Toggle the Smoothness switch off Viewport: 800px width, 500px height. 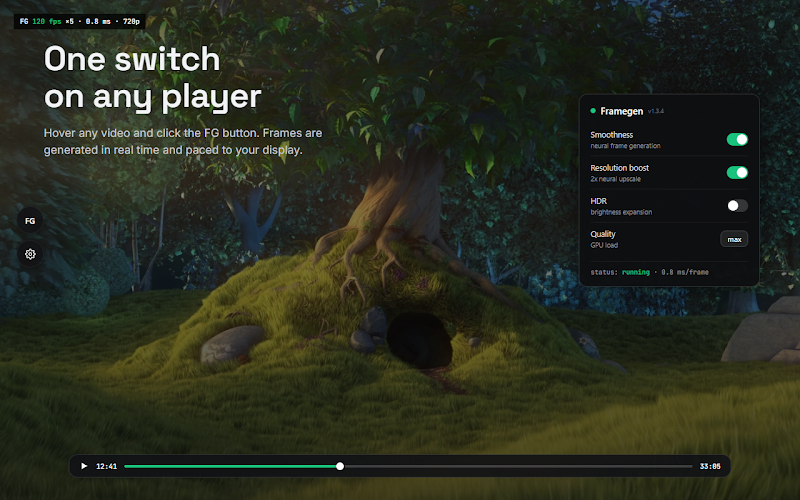pos(737,139)
